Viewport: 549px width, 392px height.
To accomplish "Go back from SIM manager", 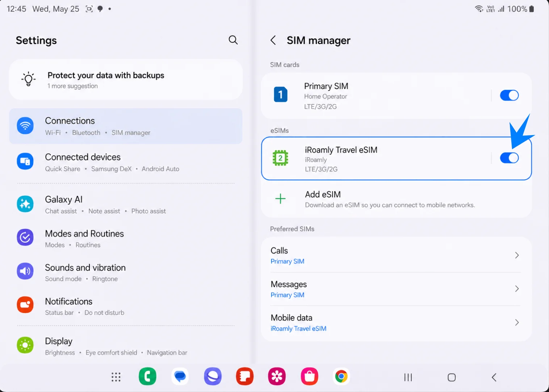I will pos(273,40).
